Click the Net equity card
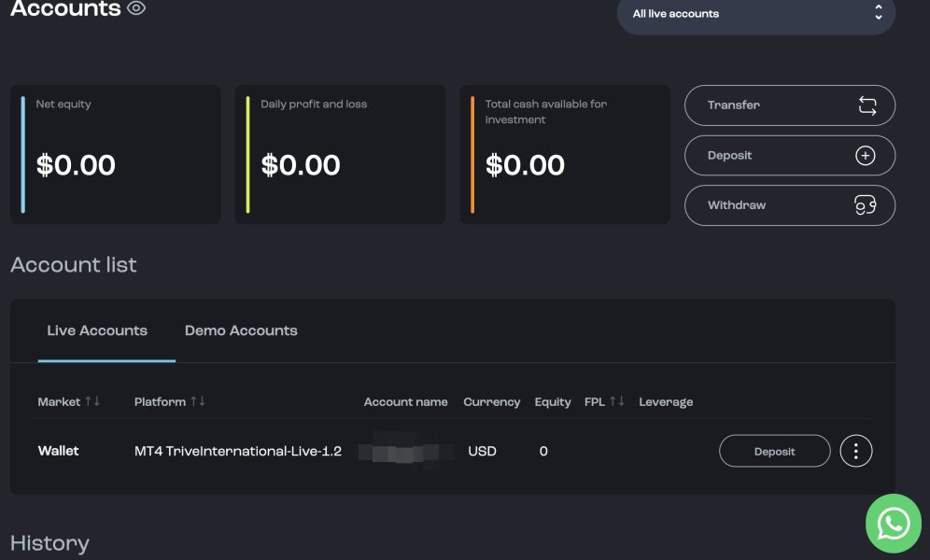 pos(116,155)
